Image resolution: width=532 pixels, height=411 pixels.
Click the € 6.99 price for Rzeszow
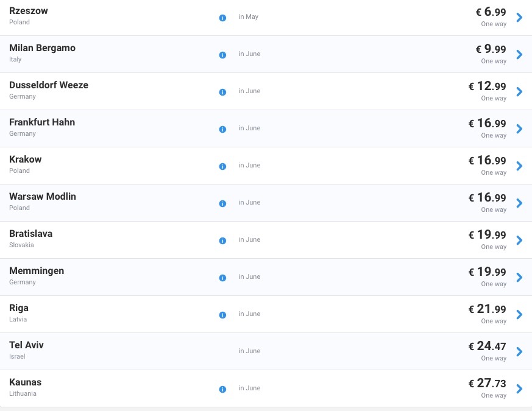(491, 12)
